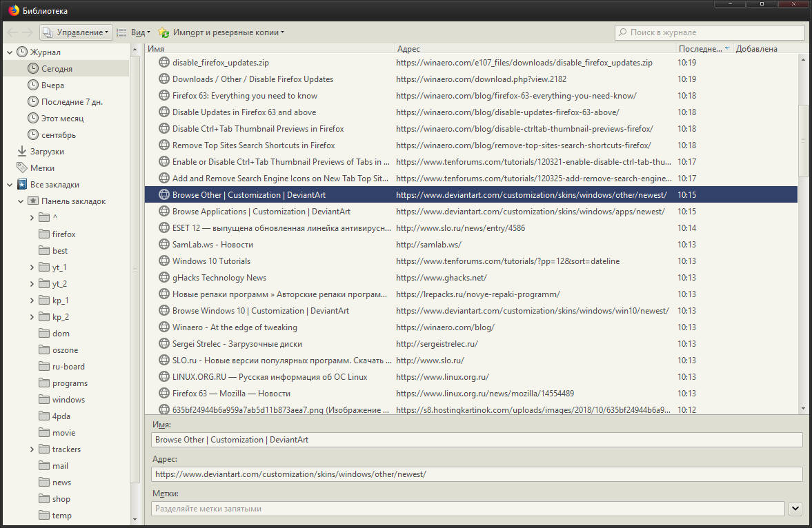This screenshot has width=812, height=528.
Task: Click the Метки tags input field
Action: [x=468, y=509]
